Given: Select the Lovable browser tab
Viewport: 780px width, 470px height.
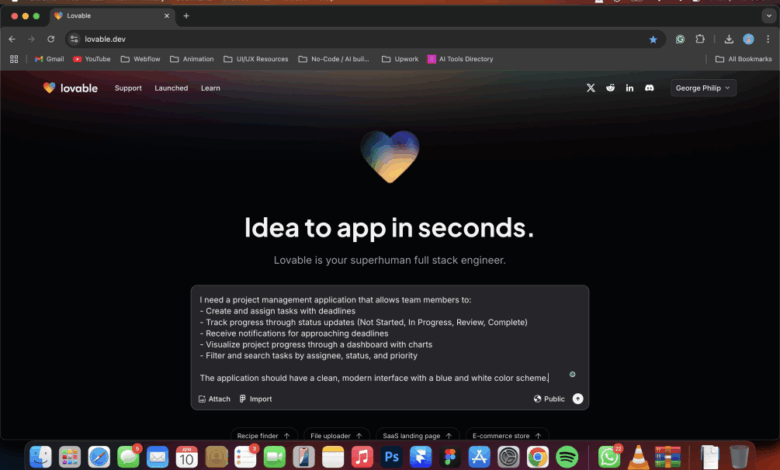Looking at the screenshot, I should 112,16.
